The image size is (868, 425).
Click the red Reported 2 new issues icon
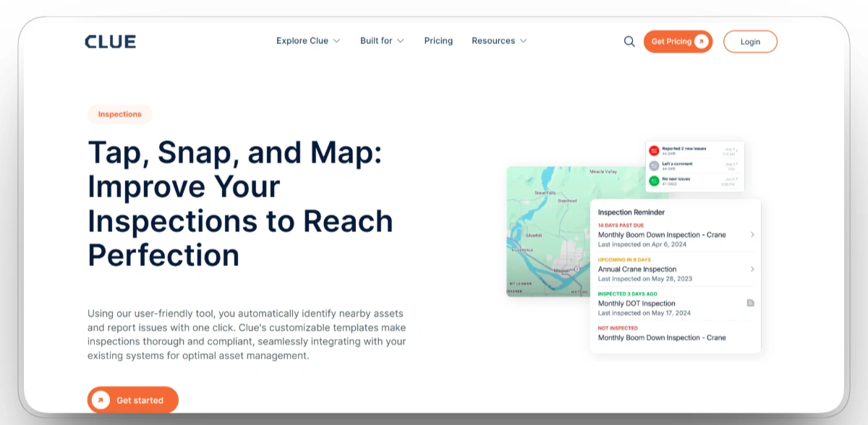pos(654,150)
